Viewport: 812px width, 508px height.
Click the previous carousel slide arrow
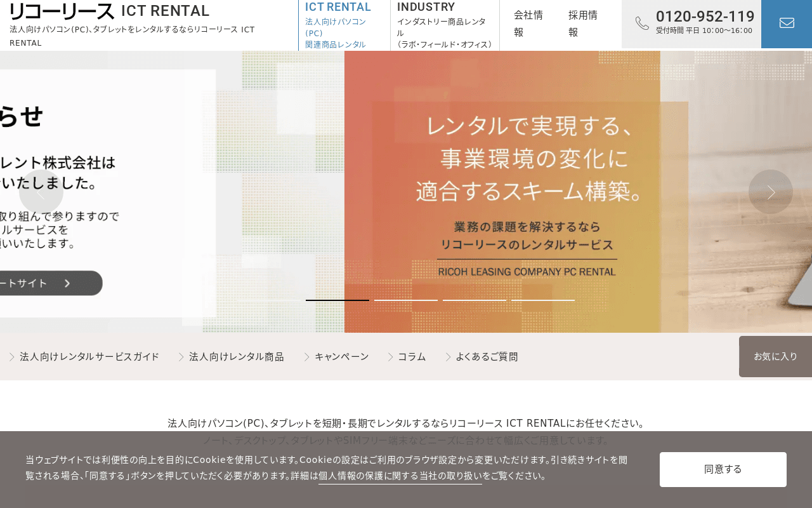click(x=41, y=191)
